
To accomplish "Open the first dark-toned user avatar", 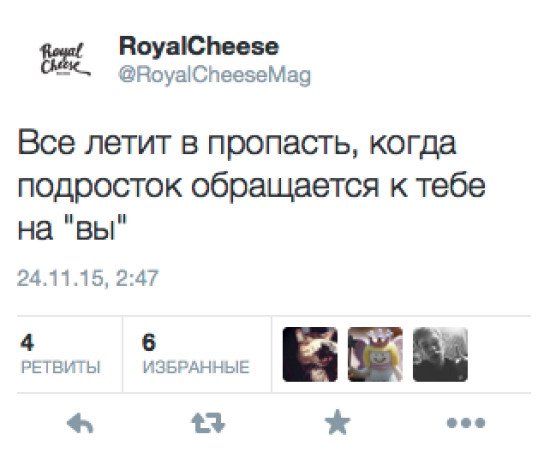I will [310, 354].
